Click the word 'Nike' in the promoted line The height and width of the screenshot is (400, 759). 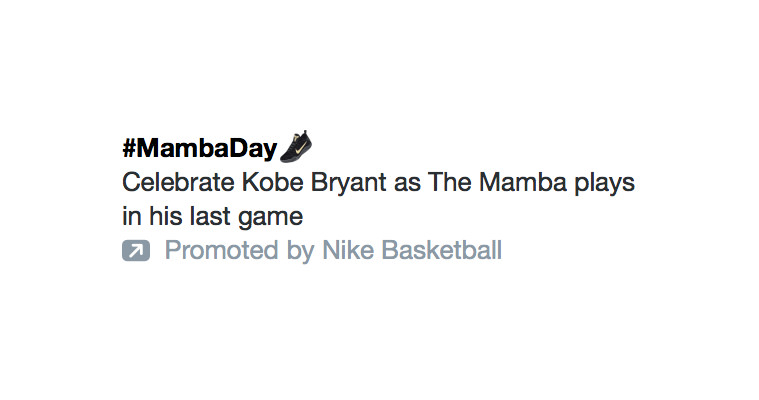pos(348,250)
